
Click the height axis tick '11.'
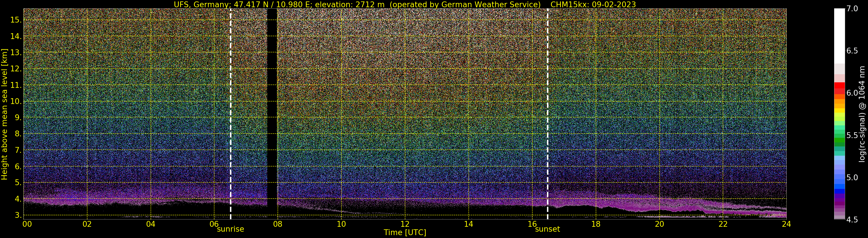[x=16, y=85]
